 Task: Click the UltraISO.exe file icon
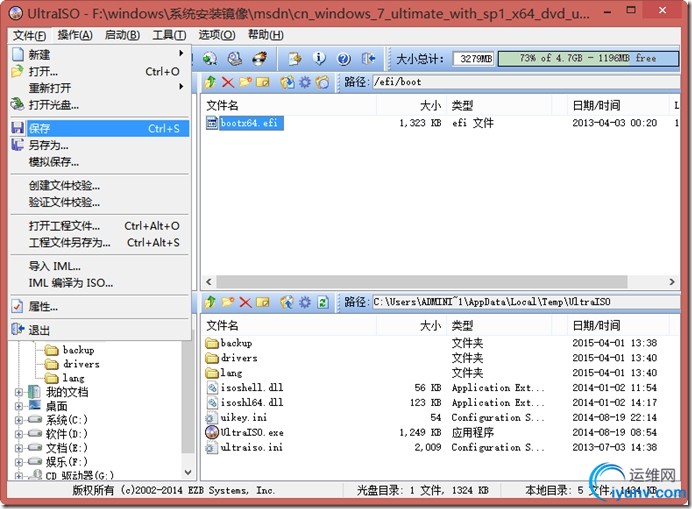point(212,432)
